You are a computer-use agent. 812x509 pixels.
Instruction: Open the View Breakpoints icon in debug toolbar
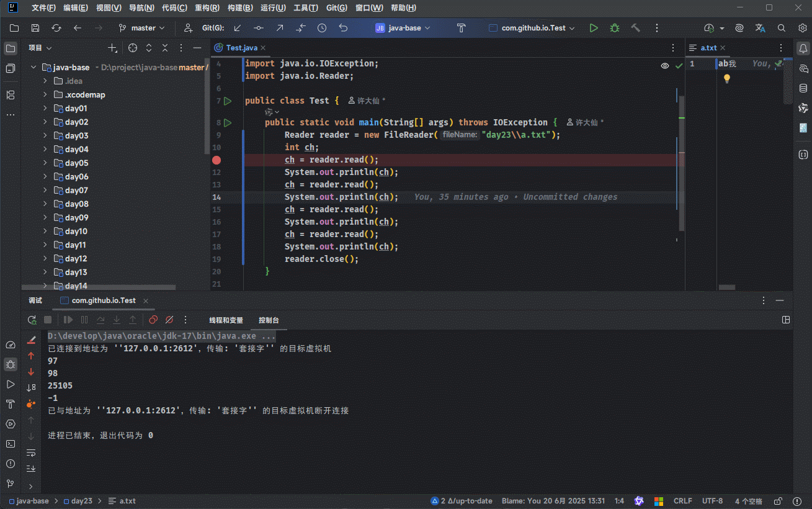coord(153,320)
